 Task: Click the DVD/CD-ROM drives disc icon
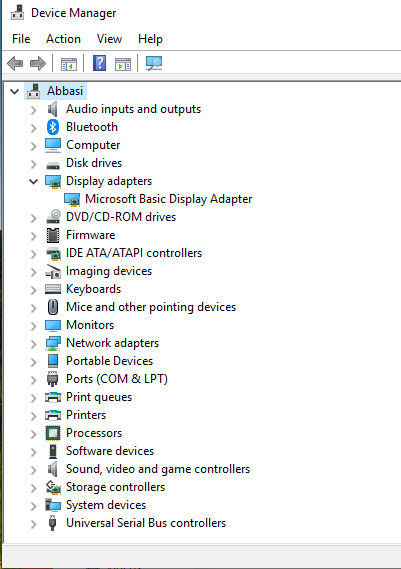[x=53, y=217]
